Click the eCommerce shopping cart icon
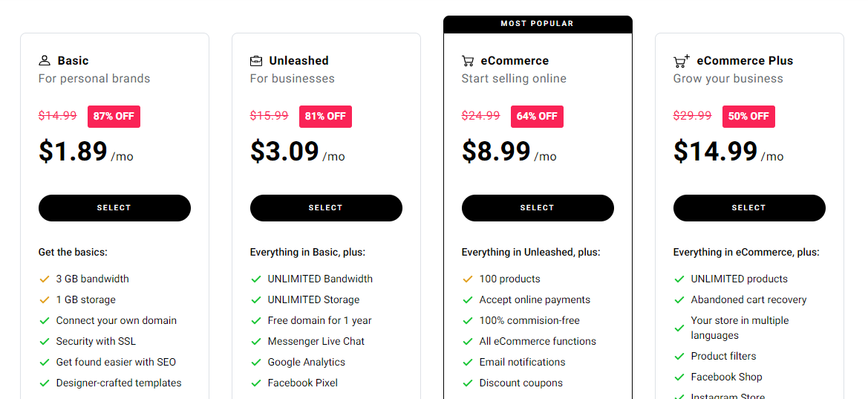868x399 pixels. (x=468, y=61)
